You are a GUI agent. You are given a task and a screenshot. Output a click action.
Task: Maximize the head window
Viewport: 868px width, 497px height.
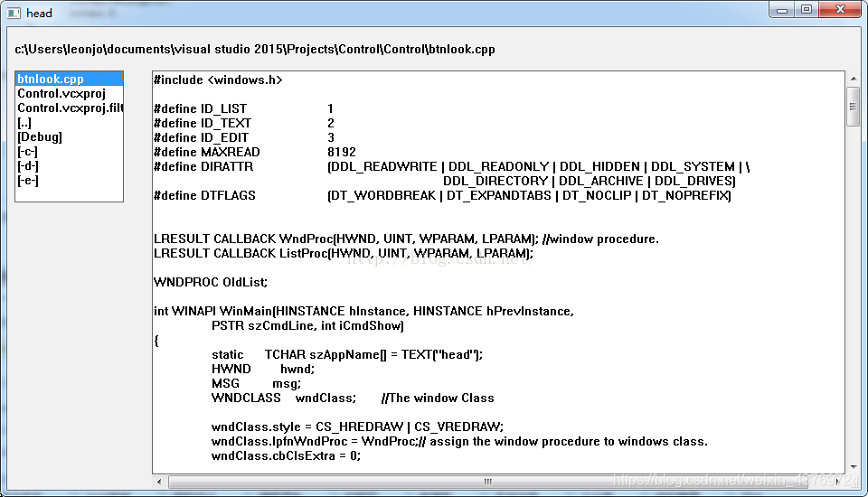[807, 9]
